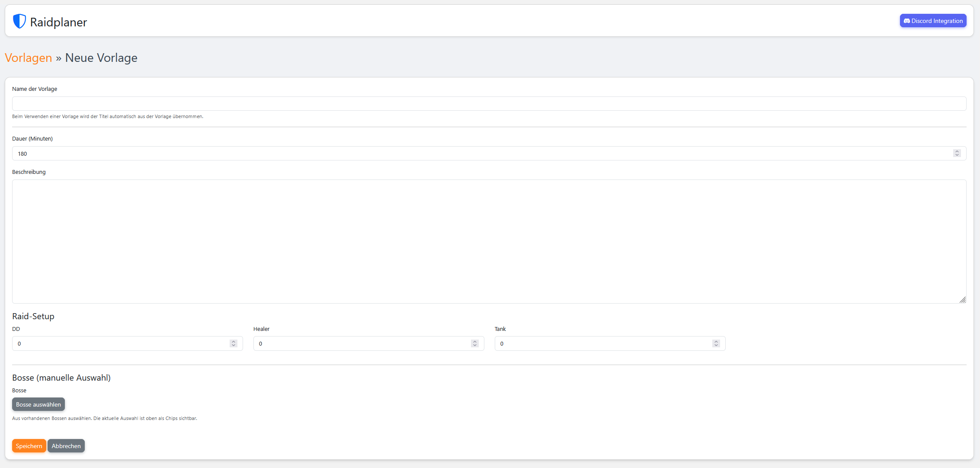Click the Discord icon in the header button

906,20
